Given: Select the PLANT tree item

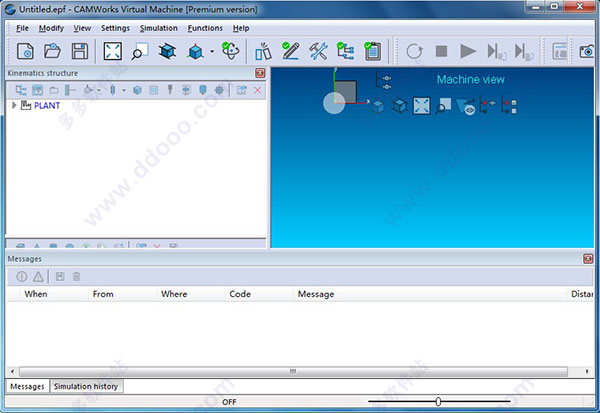Looking at the screenshot, I should pos(47,106).
